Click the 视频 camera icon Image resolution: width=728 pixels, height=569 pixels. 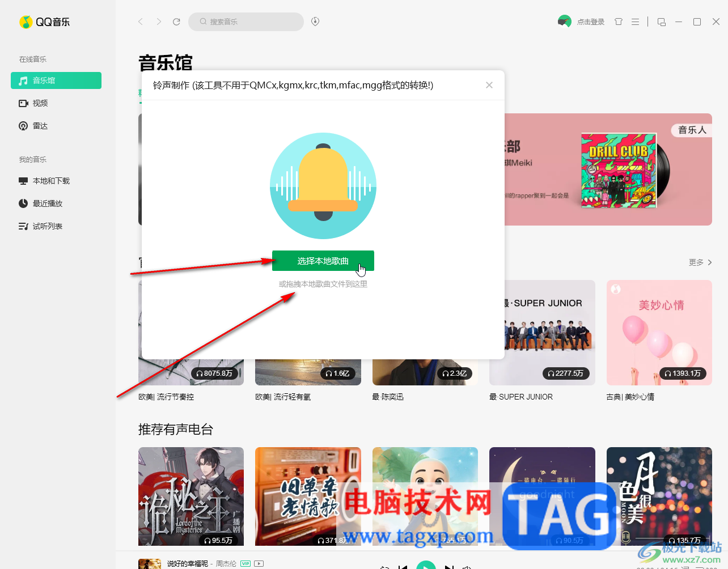tap(23, 103)
